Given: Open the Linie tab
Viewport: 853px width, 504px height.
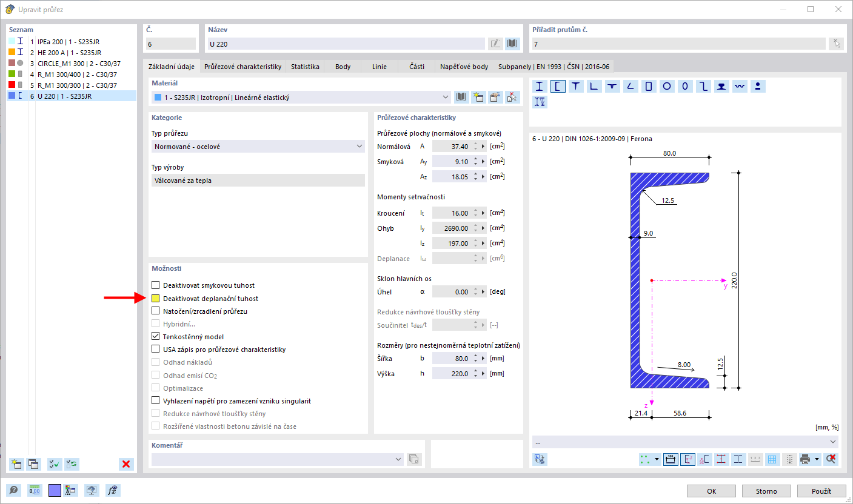Looking at the screenshot, I should [380, 67].
